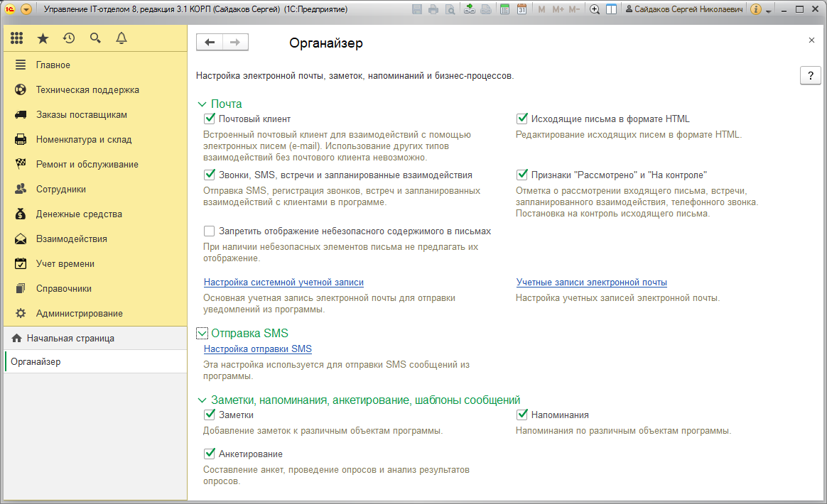The height and width of the screenshot is (504, 827).
Task: Open Настройка отправки SMS link
Action: pos(257,349)
